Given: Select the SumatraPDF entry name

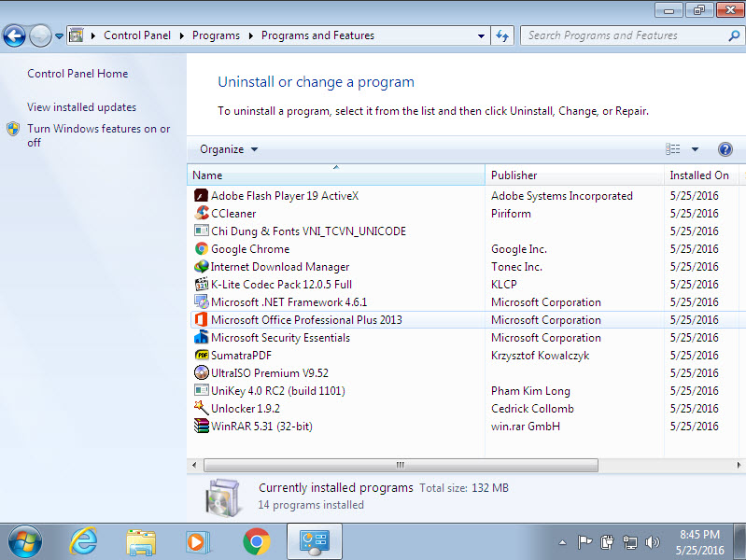Looking at the screenshot, I should coord(241,356).
